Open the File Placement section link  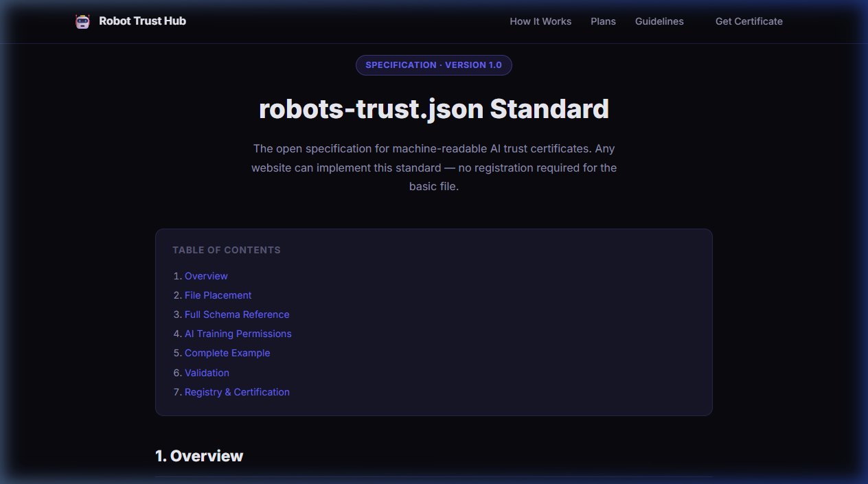(x=218, y=295)
